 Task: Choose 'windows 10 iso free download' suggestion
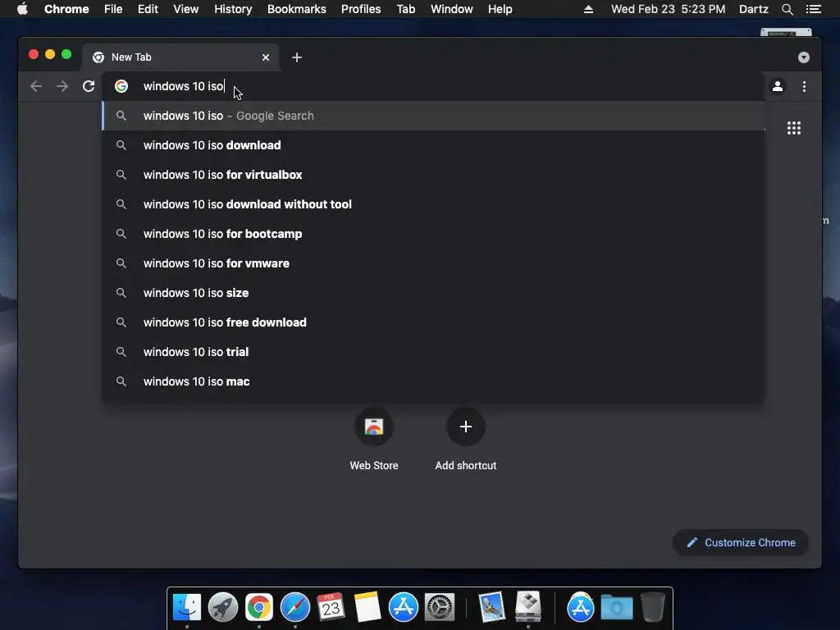click(x=433, y=322)
